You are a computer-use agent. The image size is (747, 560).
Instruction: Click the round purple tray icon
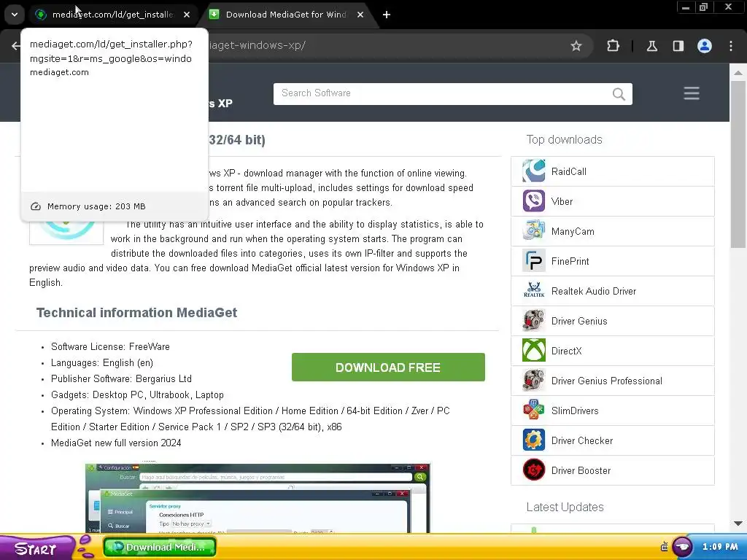pos(682,547)
